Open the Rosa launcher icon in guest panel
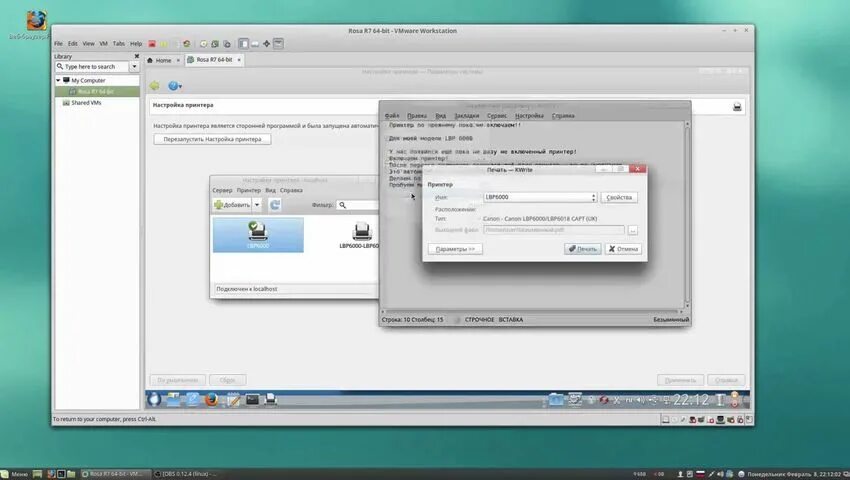The image size is (850, 480). [154, 400]
